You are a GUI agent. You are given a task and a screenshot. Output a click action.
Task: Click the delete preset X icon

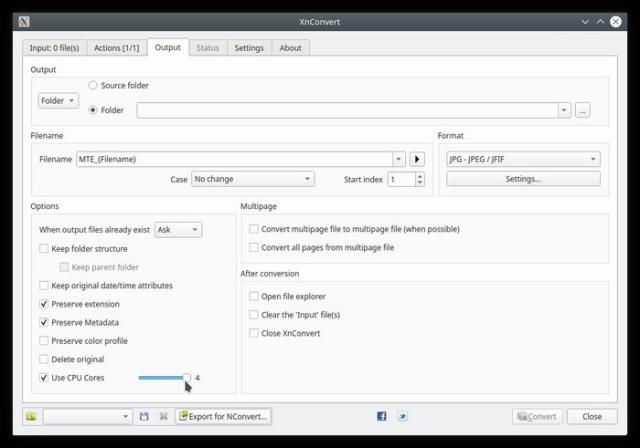point(163,416)
